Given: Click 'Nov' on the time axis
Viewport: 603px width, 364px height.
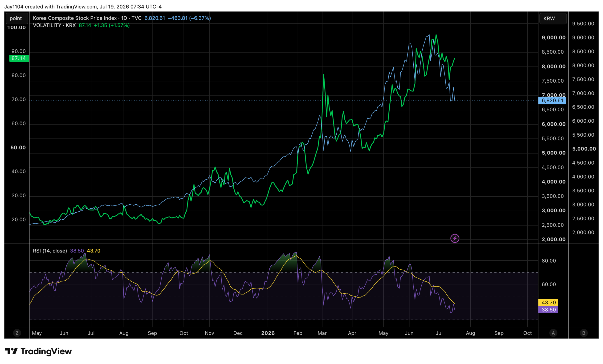Looking at the screenshot, I should tap(209, 333).
